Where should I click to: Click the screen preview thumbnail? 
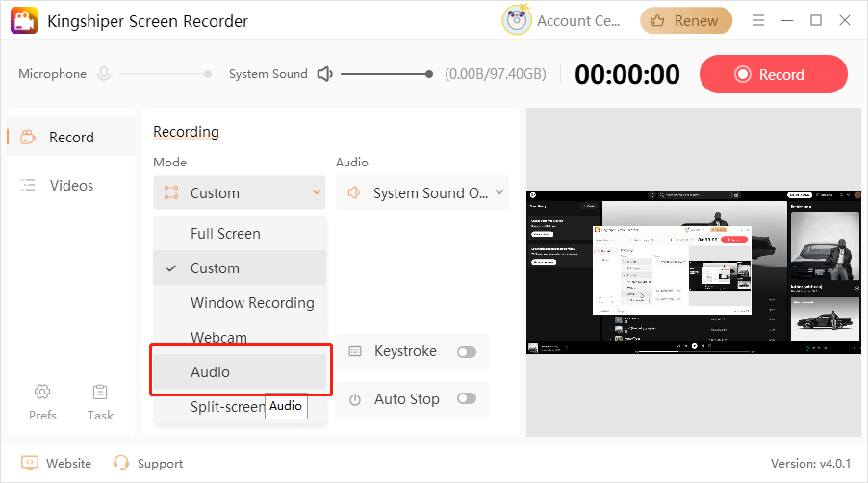[x=694, y=272]
